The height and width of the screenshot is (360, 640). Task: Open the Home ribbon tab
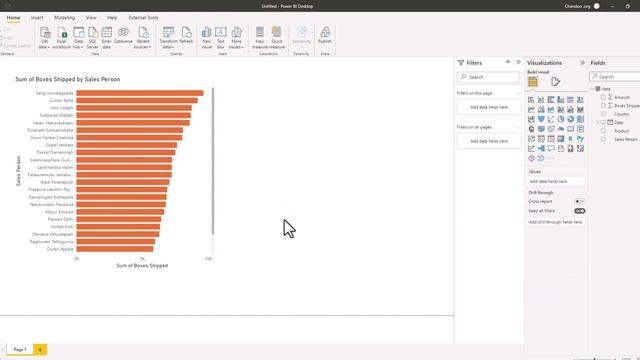[13, 18]
